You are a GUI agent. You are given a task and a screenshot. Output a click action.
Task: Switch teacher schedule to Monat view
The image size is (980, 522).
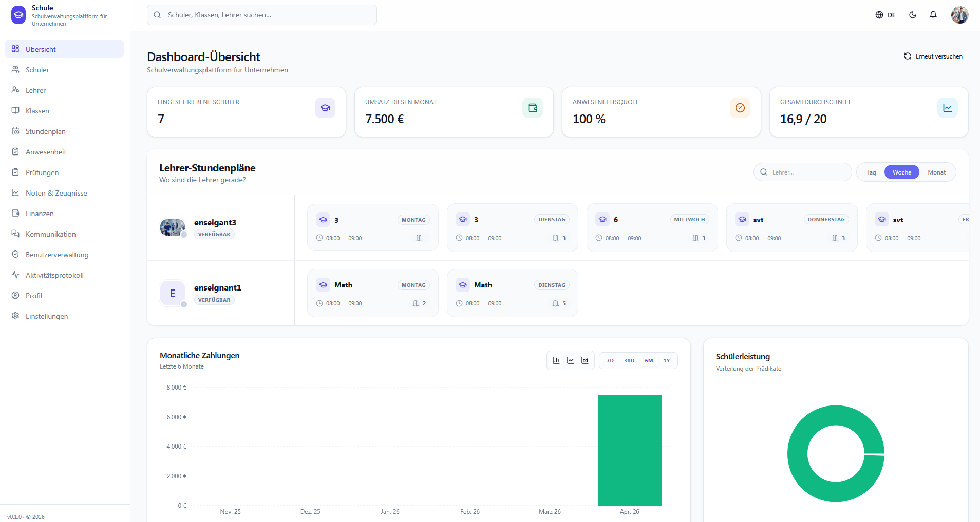coord(936,172)
